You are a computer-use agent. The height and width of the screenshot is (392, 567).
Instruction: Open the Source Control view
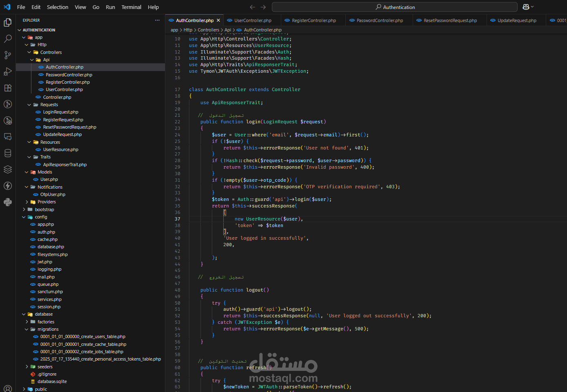[8, 55]
